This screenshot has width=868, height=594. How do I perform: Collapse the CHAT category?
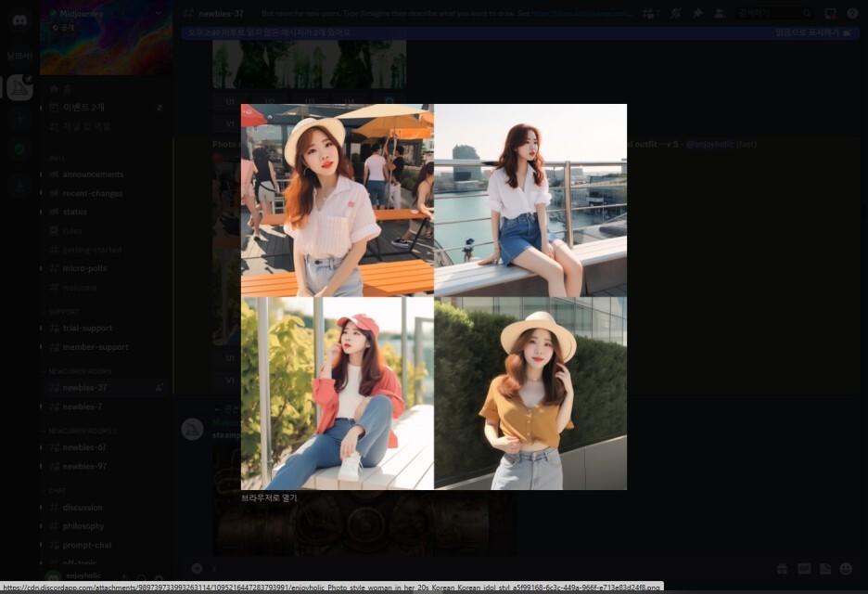54,491
